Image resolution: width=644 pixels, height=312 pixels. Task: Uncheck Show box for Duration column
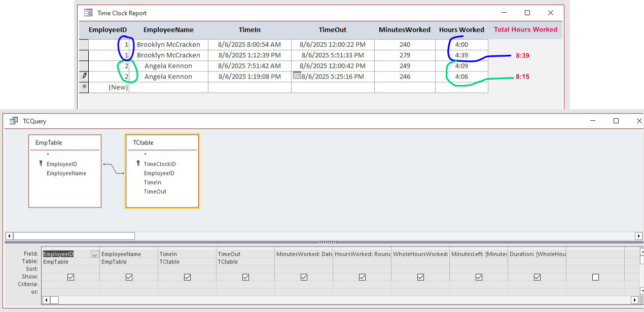pos(537,277)
